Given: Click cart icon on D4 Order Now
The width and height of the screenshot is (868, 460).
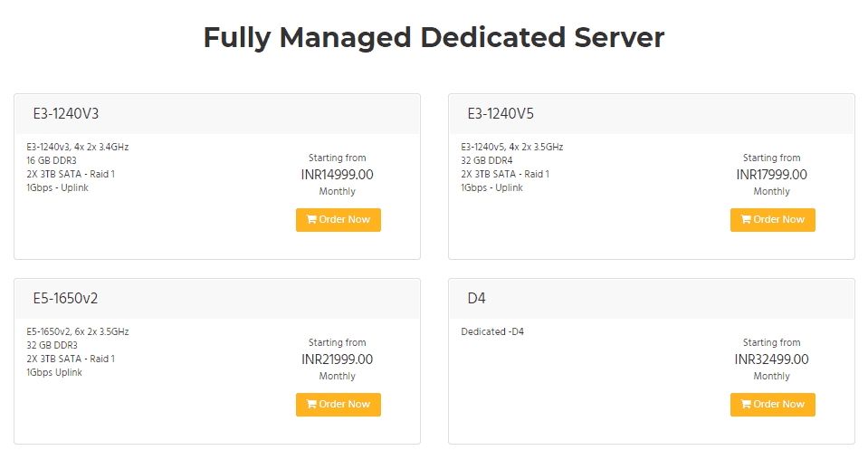Looking at the screenshot, I should [x=746, y=404].
